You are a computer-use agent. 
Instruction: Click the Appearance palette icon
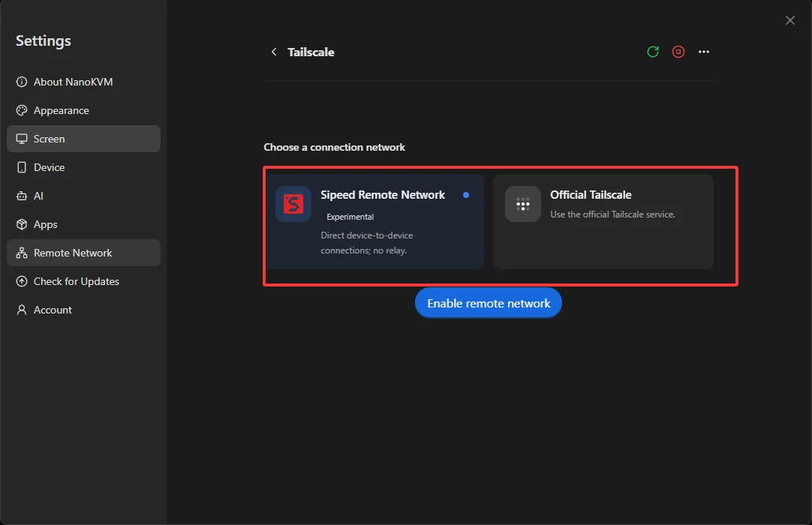(22, 110)
